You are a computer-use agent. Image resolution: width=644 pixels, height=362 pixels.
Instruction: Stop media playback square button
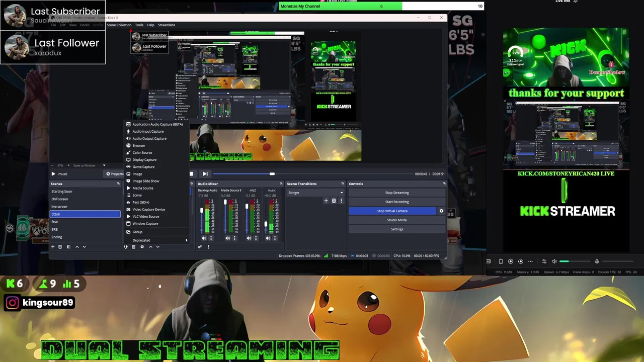click(191, 174)
